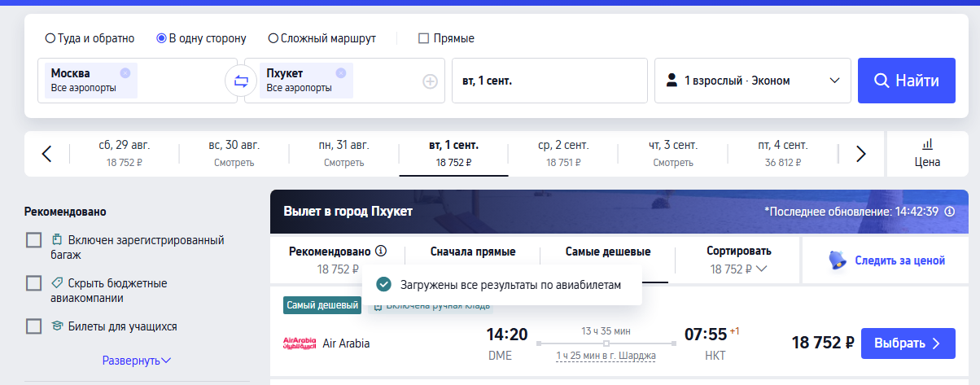980x385 pixels.
Task: Select the ср, 2 сент. date tab
Action: [x=562, y=153]
